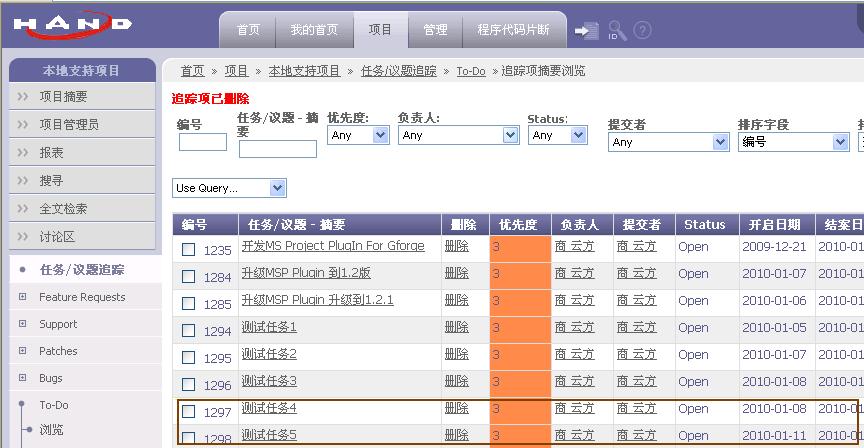Tick the checkbox for item 1285

[188, 304]
